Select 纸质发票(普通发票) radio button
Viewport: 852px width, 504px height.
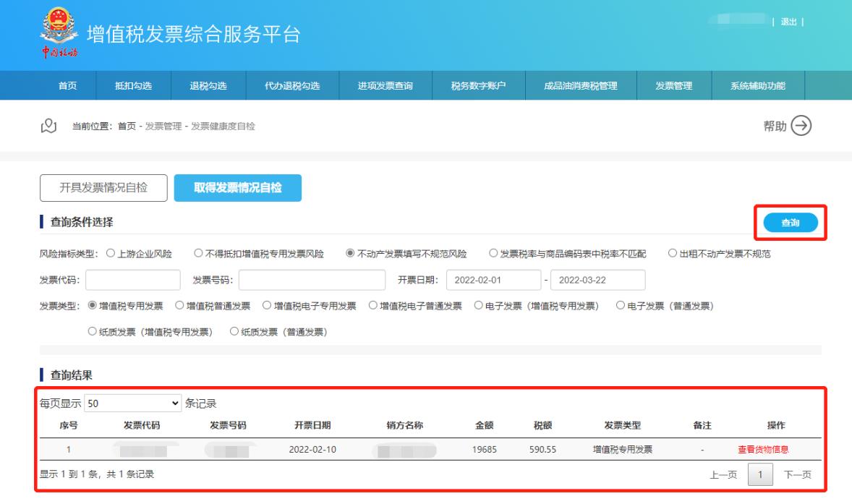click(234, 332)
